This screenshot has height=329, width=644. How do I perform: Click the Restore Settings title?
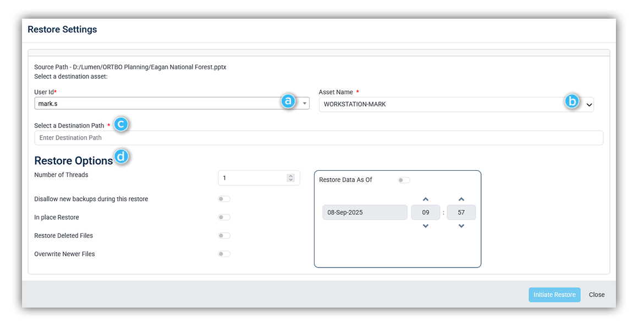63,30
